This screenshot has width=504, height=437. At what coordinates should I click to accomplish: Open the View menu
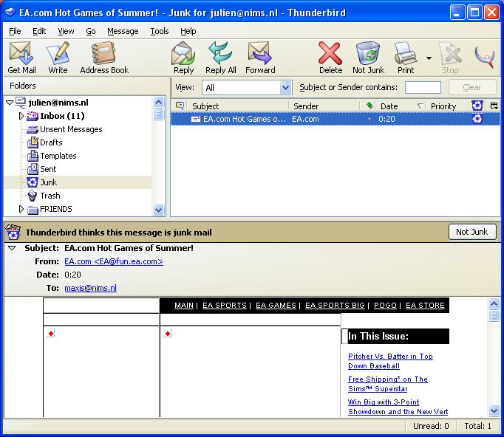[x=66, y=31]
